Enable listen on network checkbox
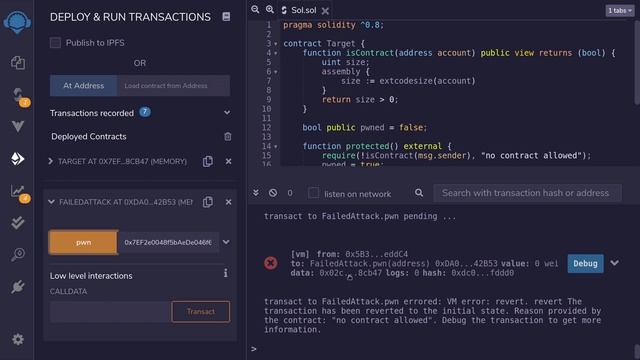Viewport: 640px width, 360px height. point(313,193)
